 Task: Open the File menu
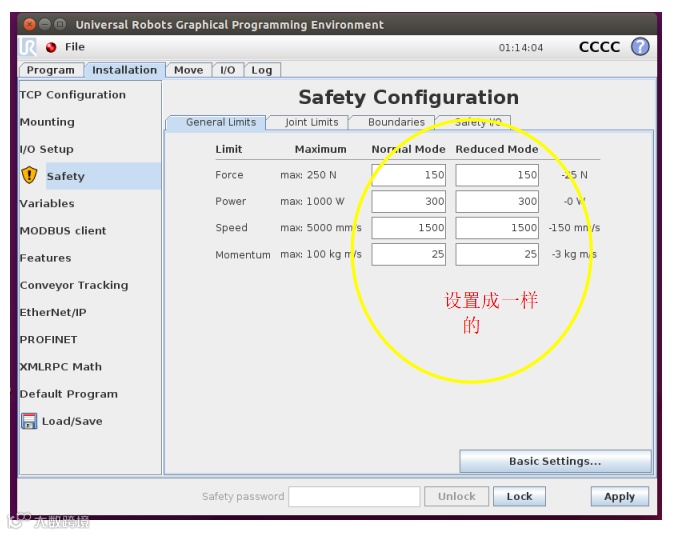click(x=74, y=46)
